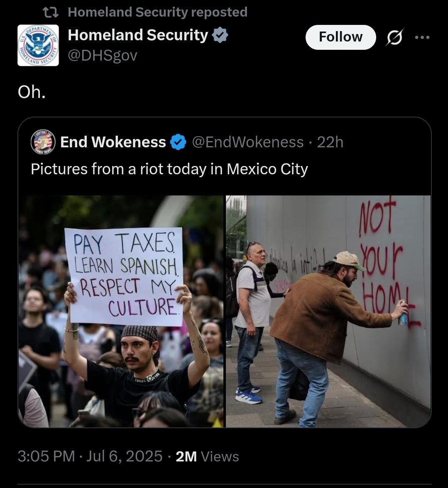
Task: Click End Wokeness's verified checkmark badge
Action: click(178, 142)
